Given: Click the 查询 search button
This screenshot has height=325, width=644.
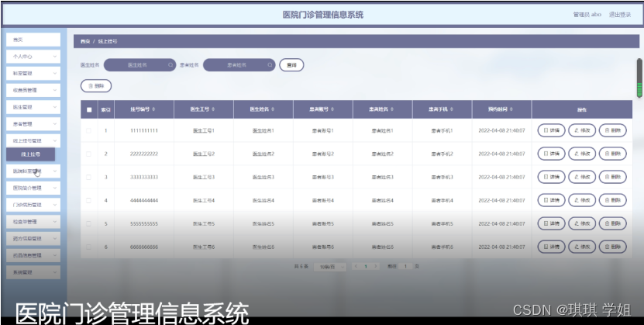Looking at the screenshot, I should pos(291,65).
